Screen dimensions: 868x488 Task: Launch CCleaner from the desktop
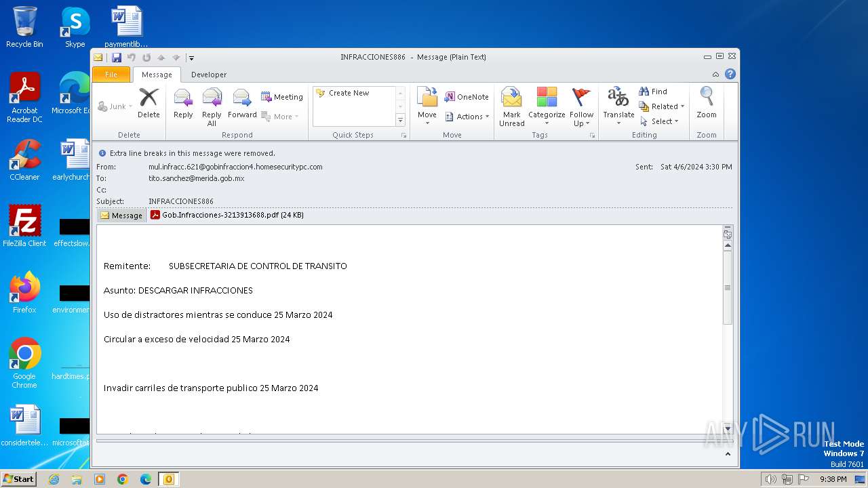coord(24,160)
